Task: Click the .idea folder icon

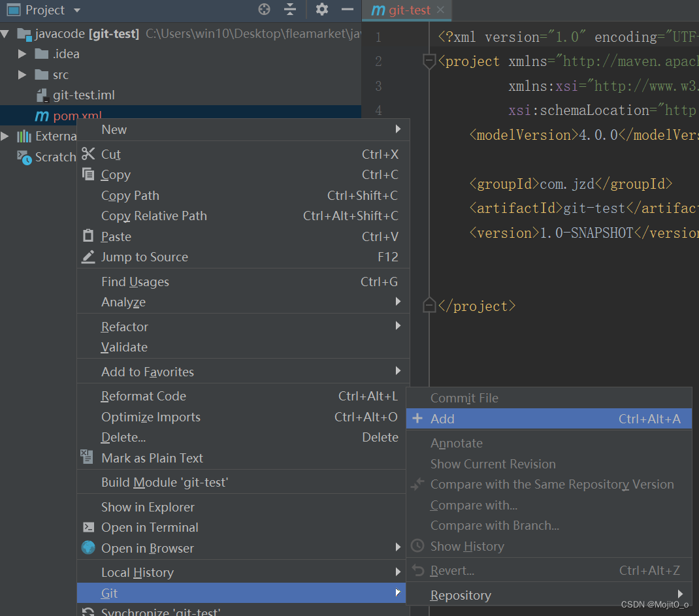Action: [x=41, y=54]
